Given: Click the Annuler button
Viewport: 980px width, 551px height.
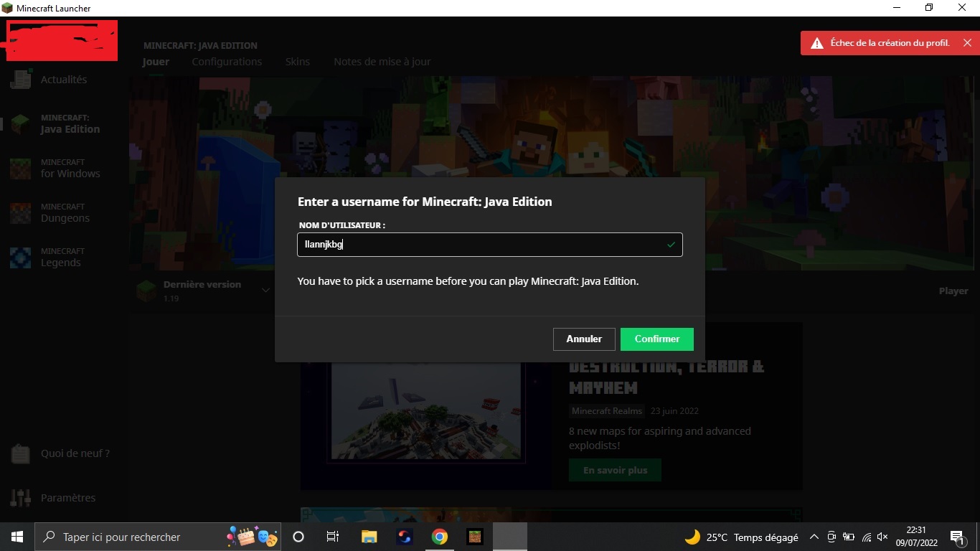Looking at the screenshot, I should pos(584,339).
